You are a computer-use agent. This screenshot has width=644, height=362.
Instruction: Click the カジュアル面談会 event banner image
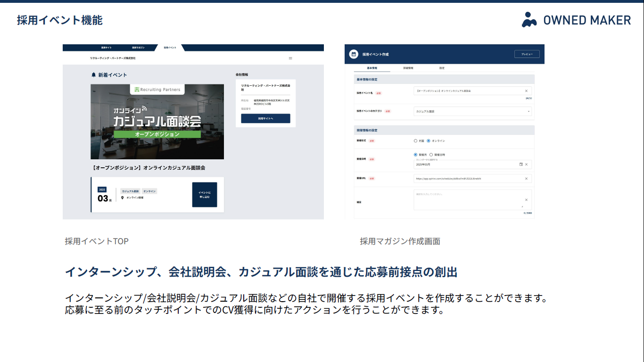click(157, 122)
